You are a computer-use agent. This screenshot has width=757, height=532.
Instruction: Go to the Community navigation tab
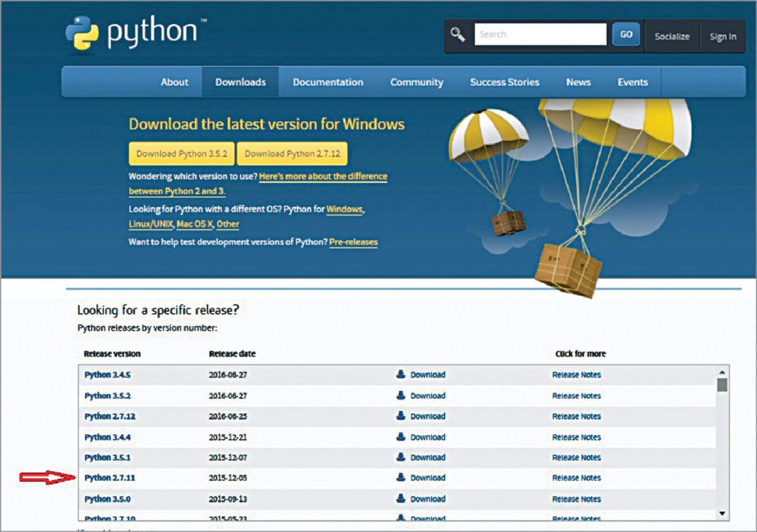[416, 82]
